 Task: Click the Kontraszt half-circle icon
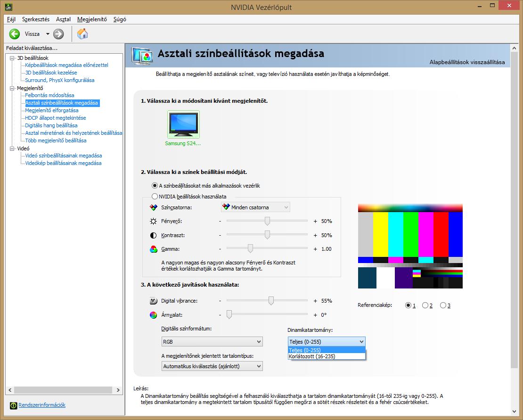click(x=154, y=235)
